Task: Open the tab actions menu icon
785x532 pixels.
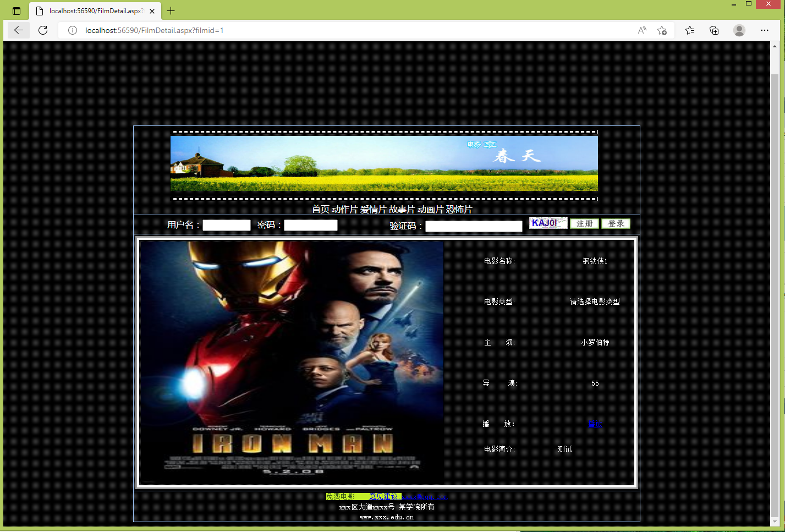Action: tap(17, 11)
